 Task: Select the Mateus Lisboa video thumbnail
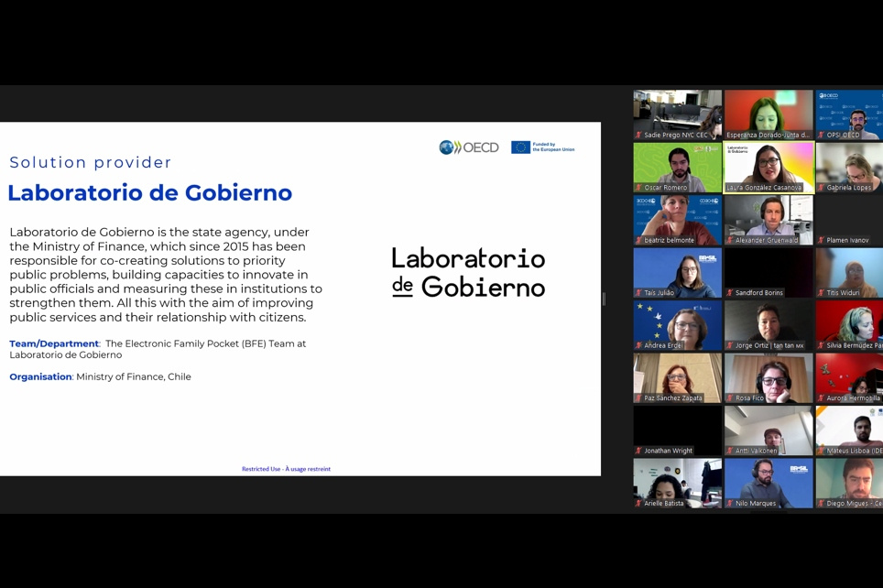849,430
